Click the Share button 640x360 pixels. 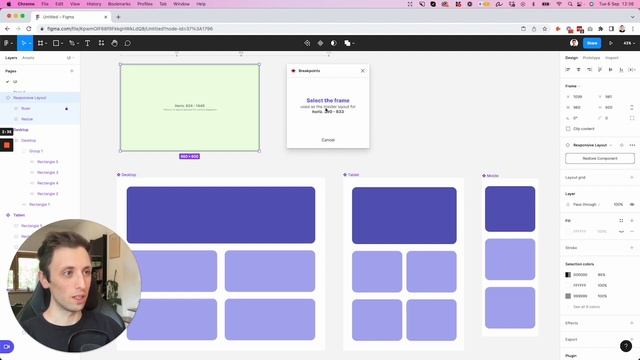[592, 43]
